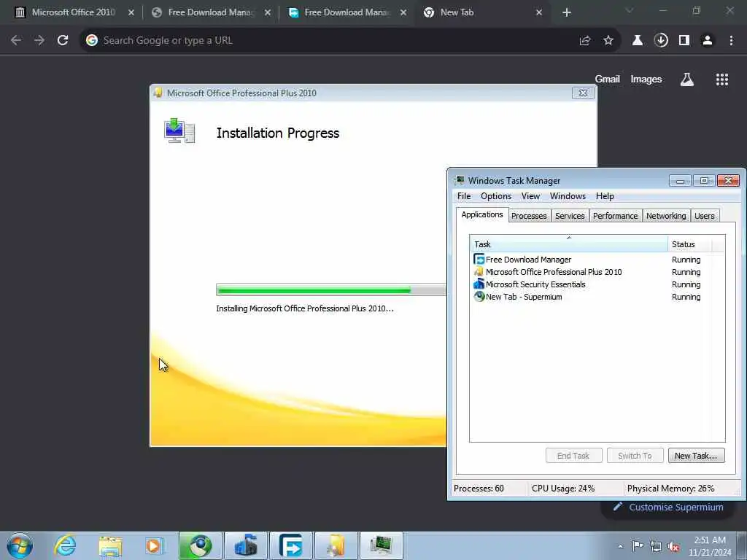The height and width of the screenshot is (560, 747).
Task: Switch to the third Free Download Manager tab
Action: click(x=347, y=12)
